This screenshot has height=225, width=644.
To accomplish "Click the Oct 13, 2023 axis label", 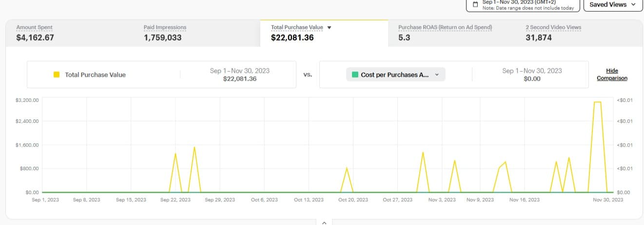I will point(309,200).
